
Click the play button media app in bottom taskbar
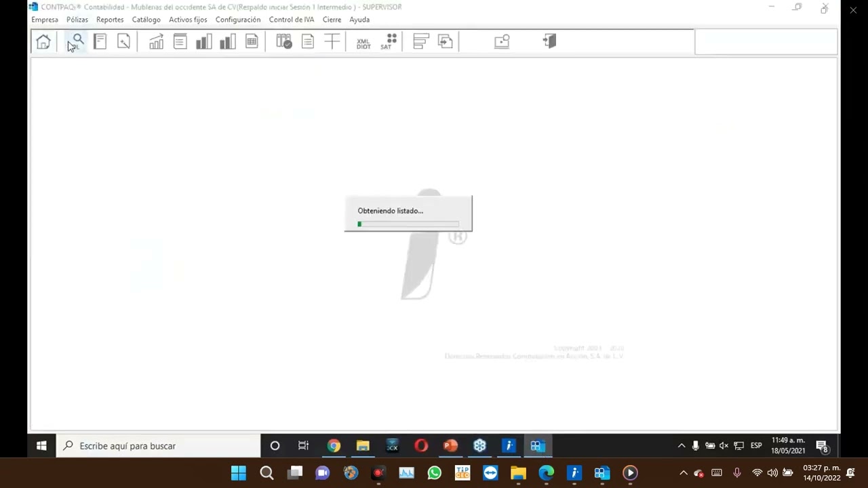click(x=630, y=473)
